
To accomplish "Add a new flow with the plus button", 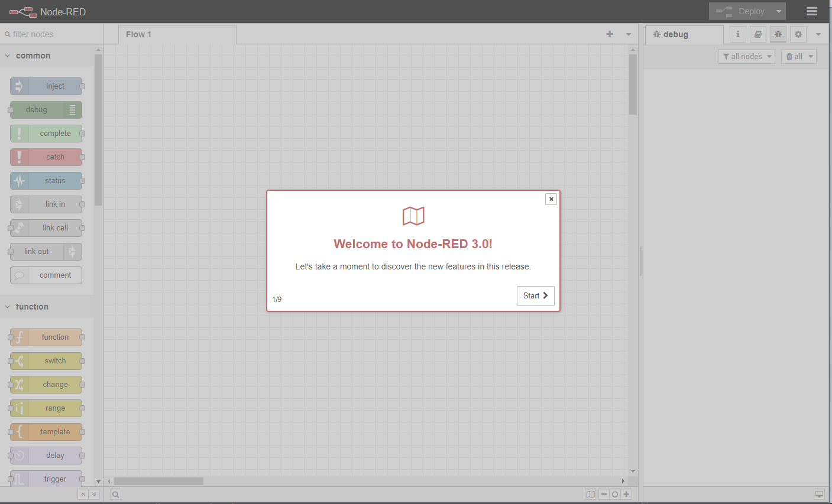I will point(610,34).
